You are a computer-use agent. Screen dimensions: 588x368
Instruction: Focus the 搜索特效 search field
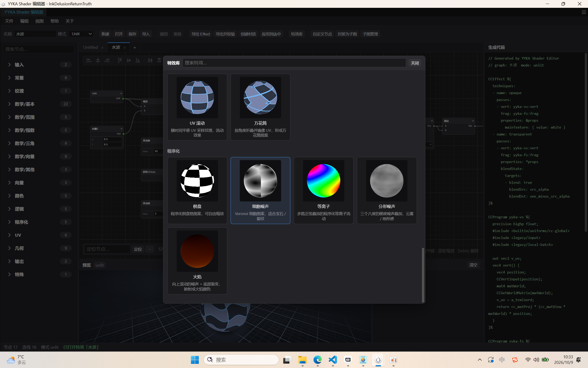click(x=294, y=63)
